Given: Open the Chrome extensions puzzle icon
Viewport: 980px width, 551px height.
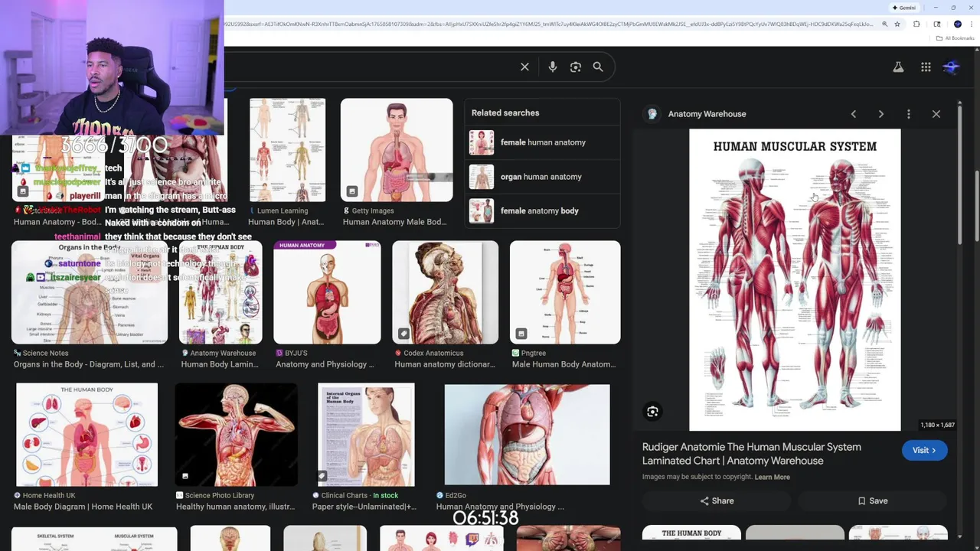Looking at the screenshot, I should pos(916,24).
